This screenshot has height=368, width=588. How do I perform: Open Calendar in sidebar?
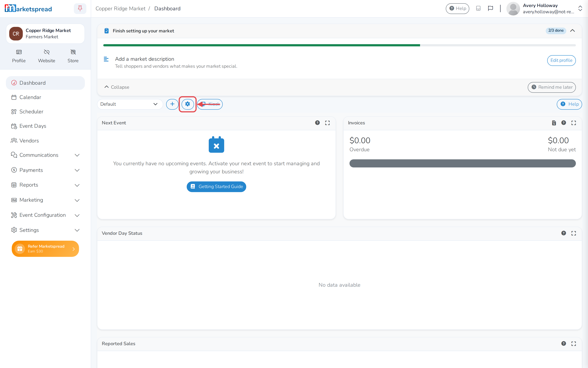coord(45,97)
